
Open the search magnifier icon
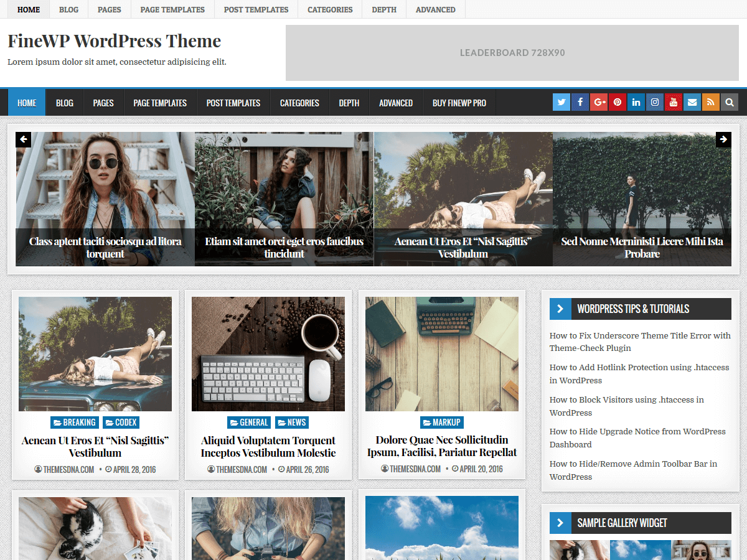click(729, 101)
